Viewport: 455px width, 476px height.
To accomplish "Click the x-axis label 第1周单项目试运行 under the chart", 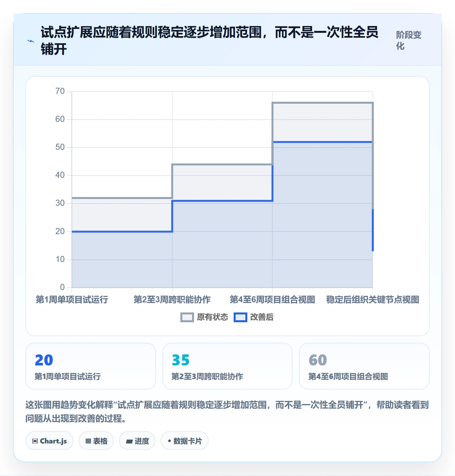I will pos(72,299).
